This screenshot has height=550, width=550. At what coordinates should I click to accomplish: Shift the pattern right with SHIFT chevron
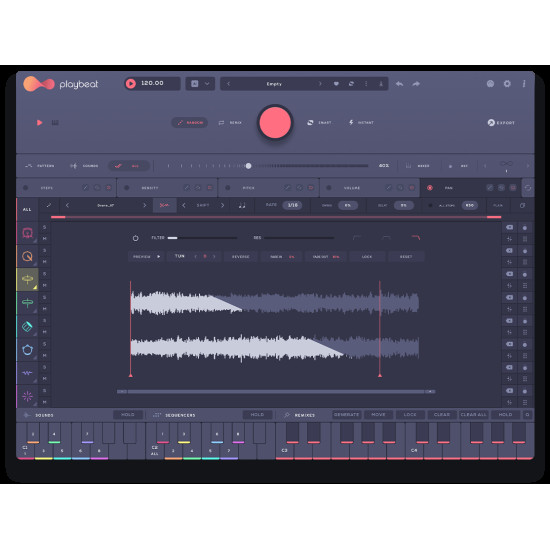pyautogui.click(x=222, y=206)
